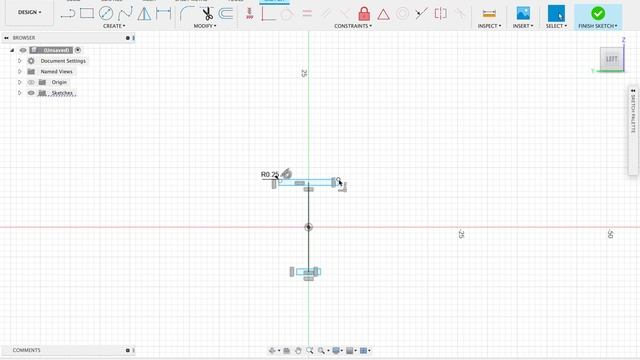Apply the Symmetry constraint

(440, 13)
